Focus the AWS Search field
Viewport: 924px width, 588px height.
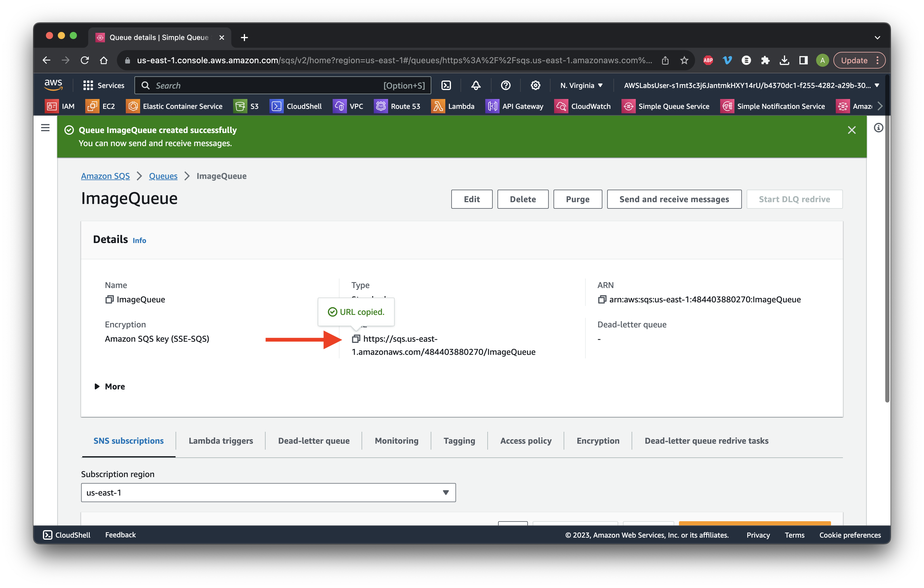pyautogui.click(x=283, y=85)
